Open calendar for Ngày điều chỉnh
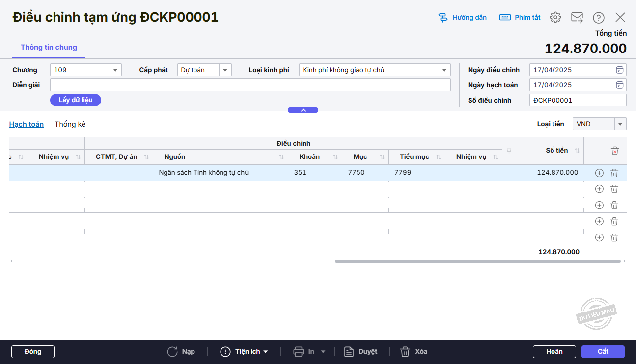Viewport: 636px width, 364px height. click(x=620, y=70)
